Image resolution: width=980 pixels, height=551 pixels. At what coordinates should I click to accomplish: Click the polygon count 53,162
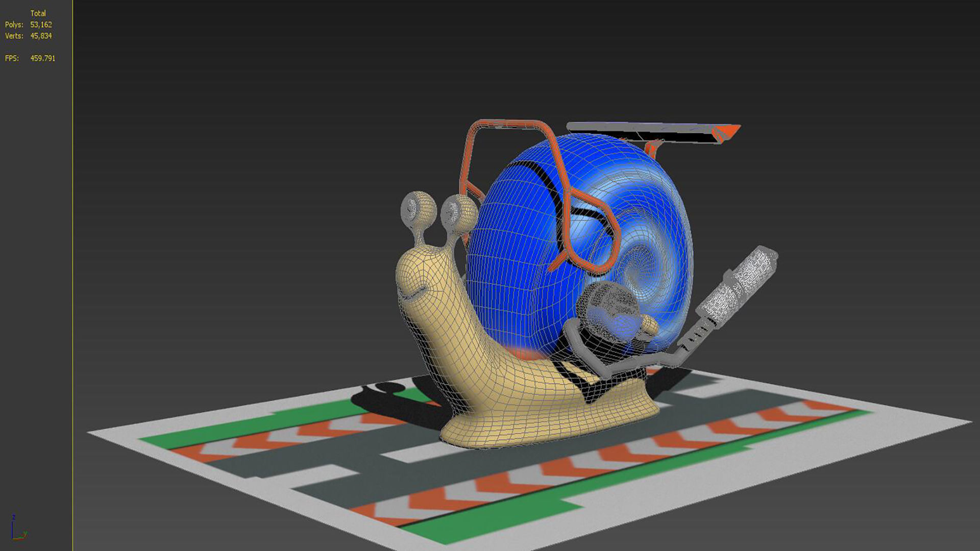(41, 24)
